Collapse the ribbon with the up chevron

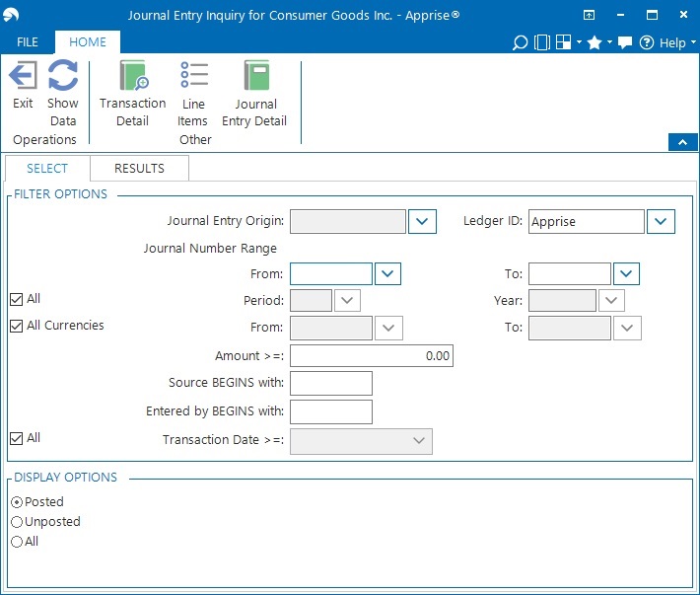682,142
